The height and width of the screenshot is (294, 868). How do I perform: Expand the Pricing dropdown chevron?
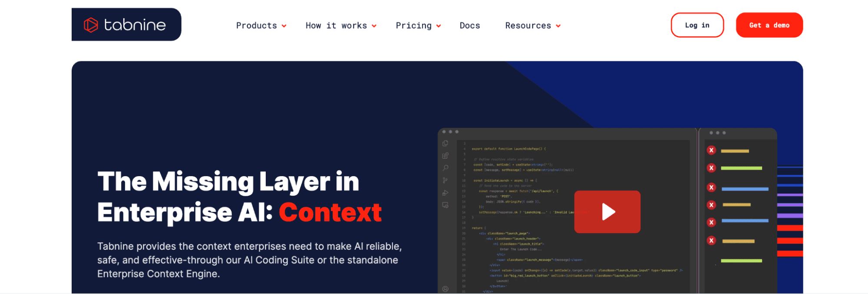(x=439, y=26)
